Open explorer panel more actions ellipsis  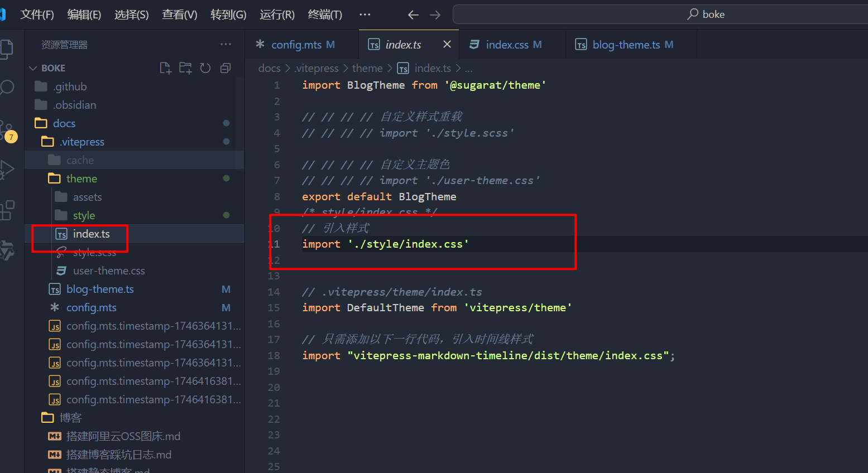226,45
